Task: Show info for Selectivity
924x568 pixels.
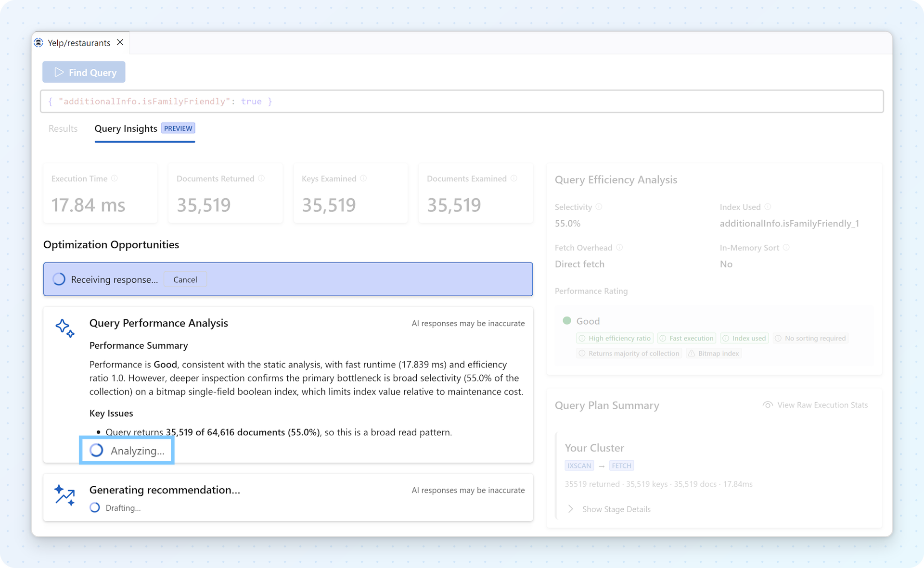Action: [x=599, y=207]
